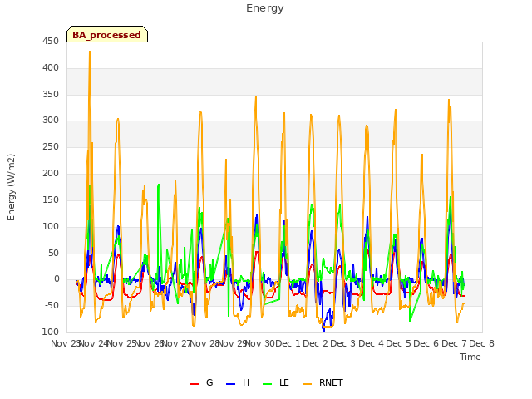Click the 150 y-axis tick label

(51, 199)
